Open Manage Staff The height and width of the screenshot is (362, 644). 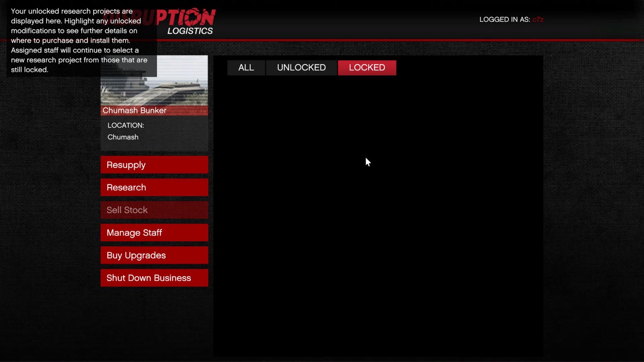[154, 233]
